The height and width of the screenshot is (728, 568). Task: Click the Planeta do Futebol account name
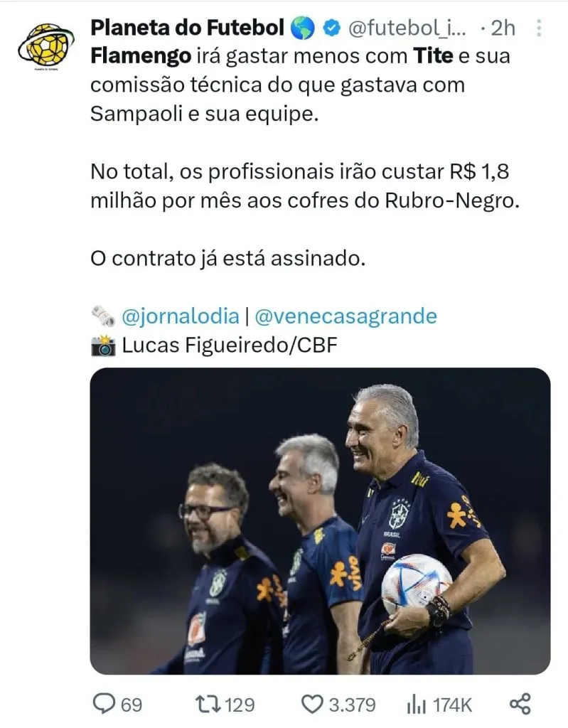point(188,29)
